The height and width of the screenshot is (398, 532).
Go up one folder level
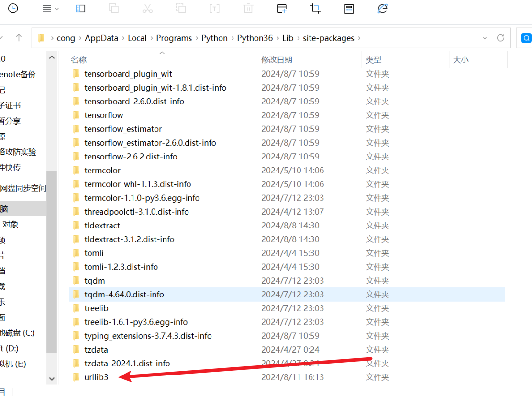[19, 38]
